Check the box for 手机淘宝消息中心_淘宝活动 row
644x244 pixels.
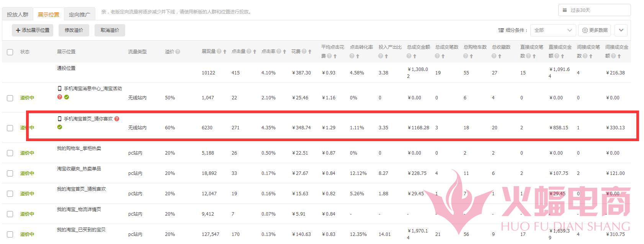point(10,98)
